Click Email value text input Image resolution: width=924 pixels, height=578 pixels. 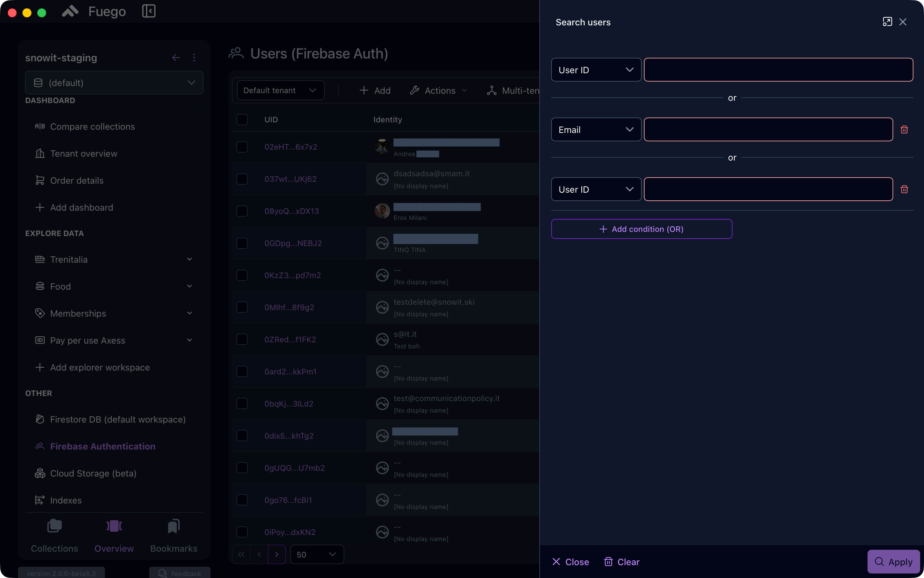point(768,130)
